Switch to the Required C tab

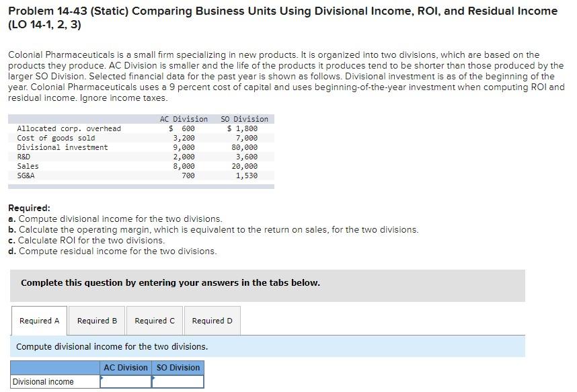click(x=154, y=321)
